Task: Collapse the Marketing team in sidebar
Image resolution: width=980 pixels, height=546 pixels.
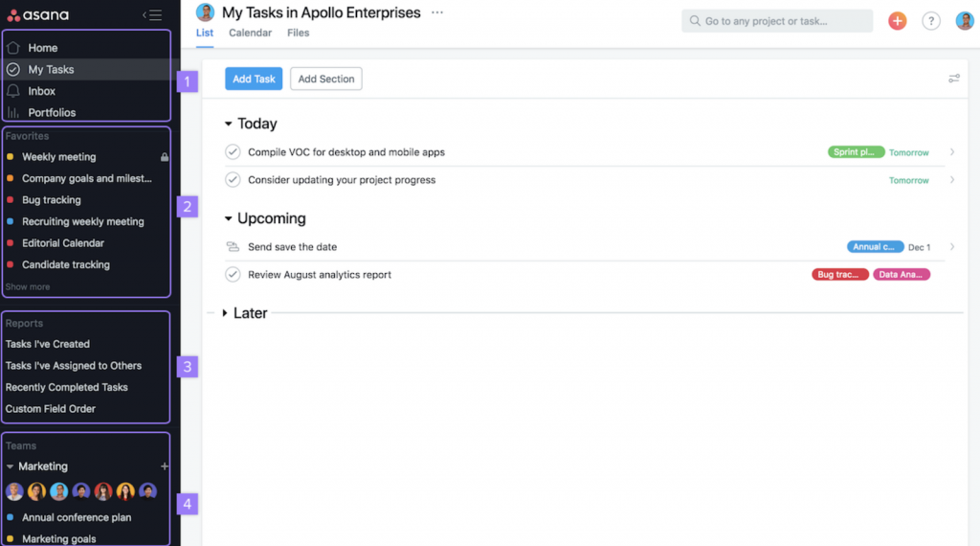Action: [11, 466]
